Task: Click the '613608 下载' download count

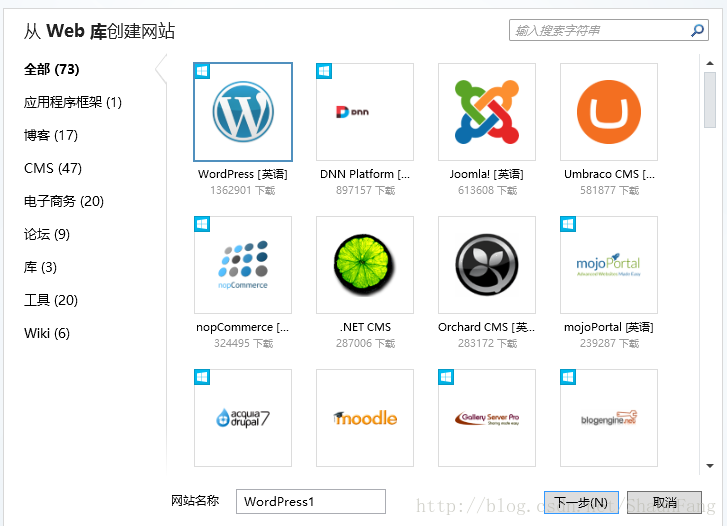Action: tap(487, 191)
